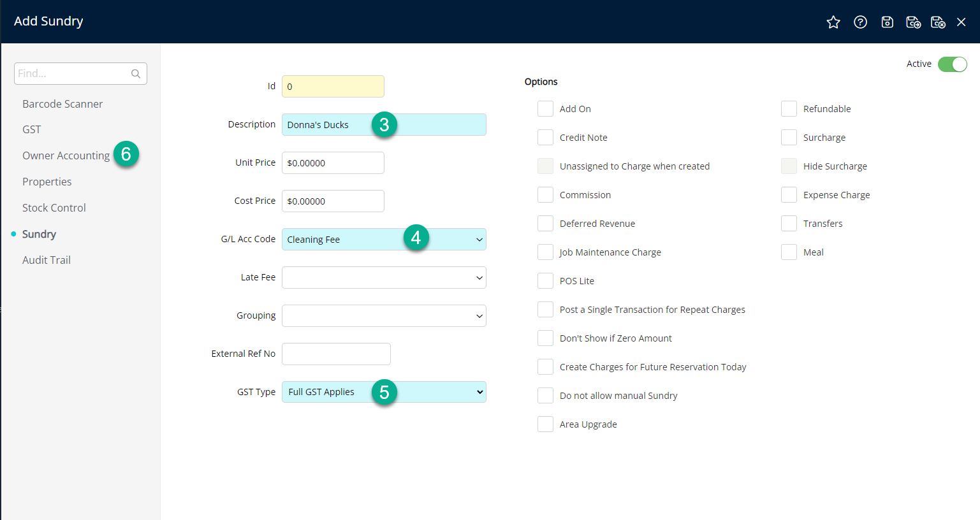Screen dimensions: 980x520
Task: Click the Save and Continue arrow icon
Action: pyautogui.click(x=913, y=22)
